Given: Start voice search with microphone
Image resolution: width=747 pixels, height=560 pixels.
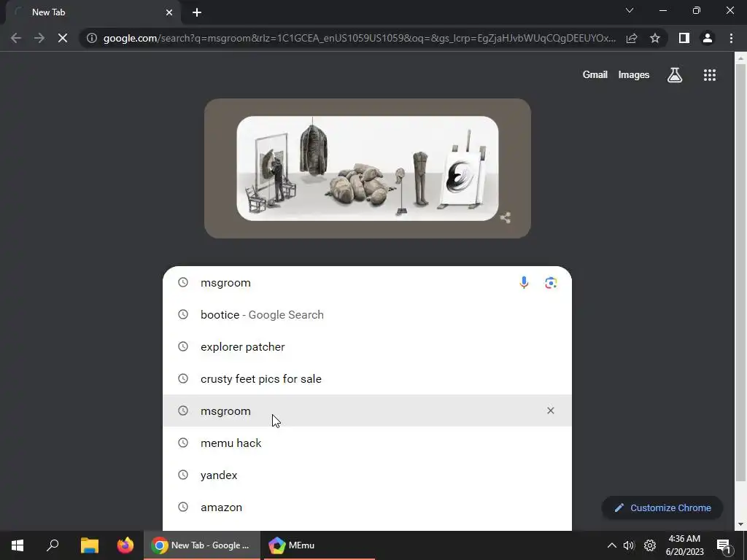Looking at the screenshot, I should pos(524,282).
